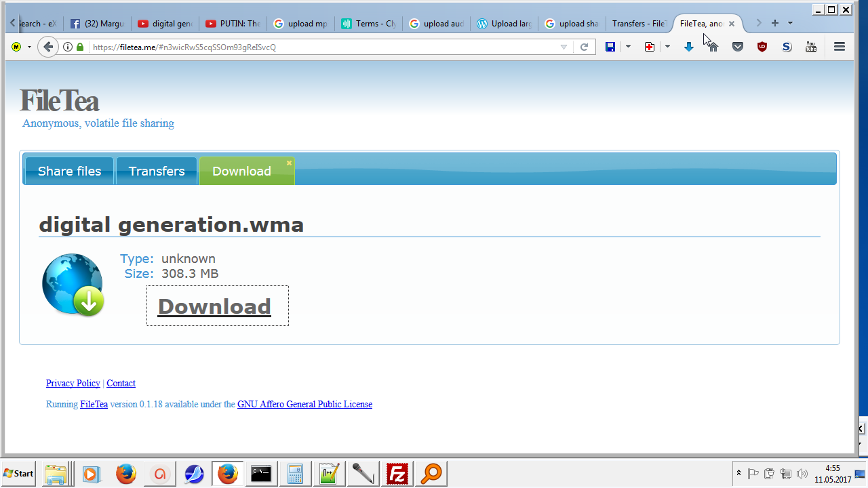Close the FileTea browser tab
Screen dimensions: 868x488
pyautogui.click(x=732, y=24)
